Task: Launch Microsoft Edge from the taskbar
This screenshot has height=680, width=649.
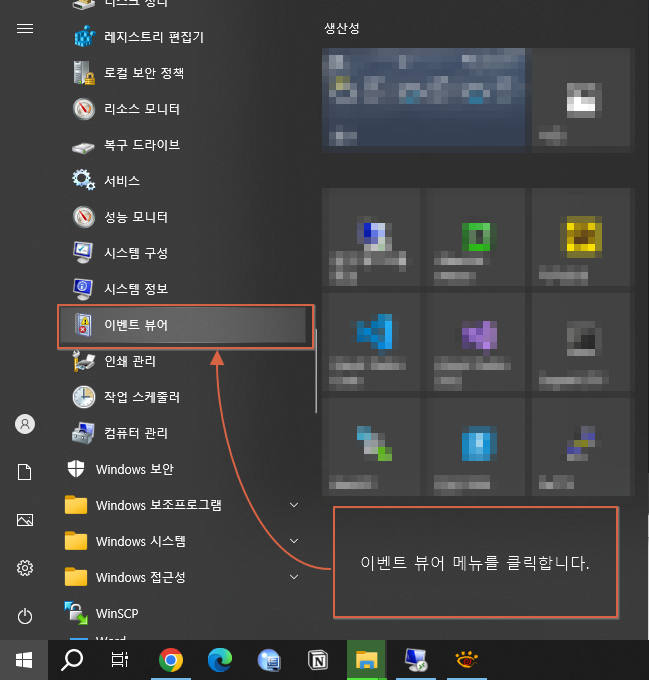Action: coord(220,660)
